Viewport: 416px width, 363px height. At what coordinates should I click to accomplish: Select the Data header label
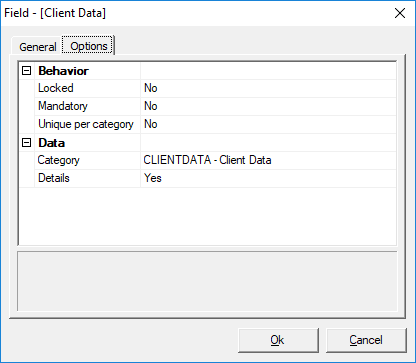[51, 143]
